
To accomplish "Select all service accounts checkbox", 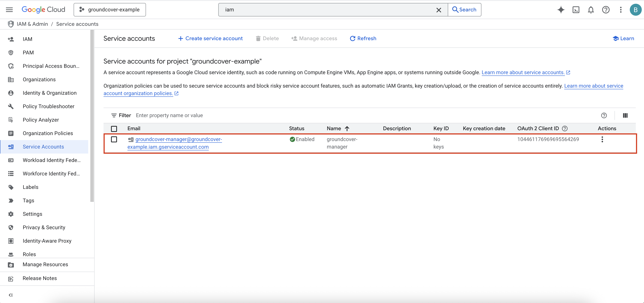I will coord(114,129).
